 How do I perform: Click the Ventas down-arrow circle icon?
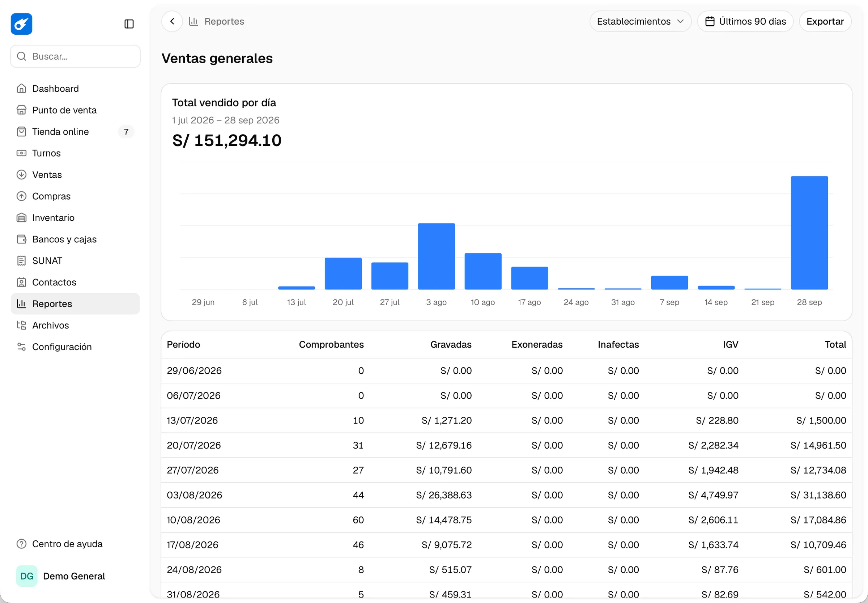coord(22,175)
